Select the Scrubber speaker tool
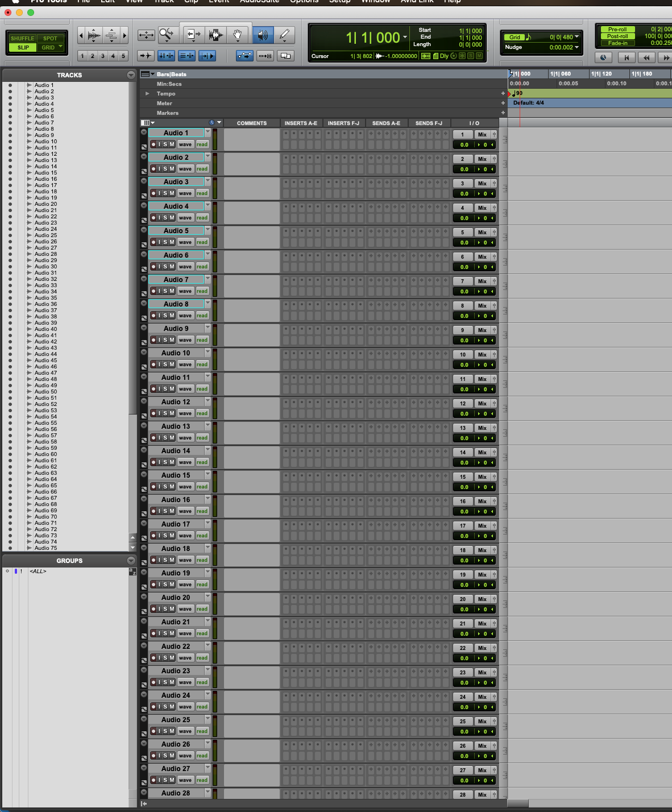Viewport: 672px width, 812px height. [262, 35]
